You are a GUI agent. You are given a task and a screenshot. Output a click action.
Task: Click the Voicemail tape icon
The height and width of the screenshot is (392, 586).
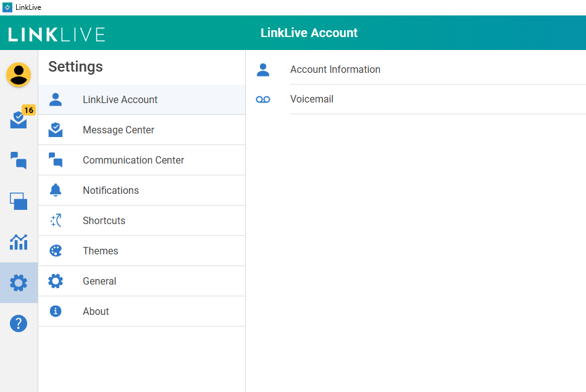click(263, 99)
